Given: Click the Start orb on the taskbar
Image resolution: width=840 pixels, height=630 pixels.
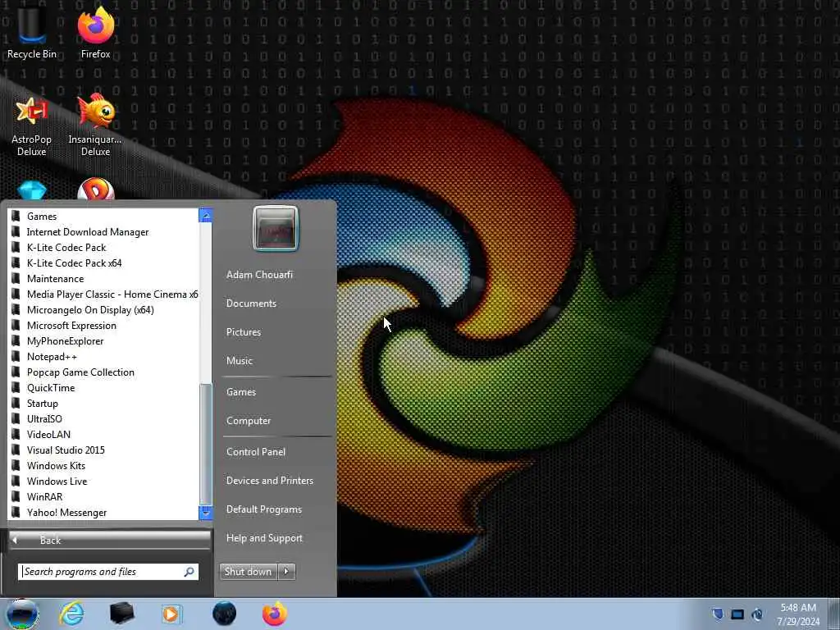Looking at the screenshot, I should (x=22, y=614).
